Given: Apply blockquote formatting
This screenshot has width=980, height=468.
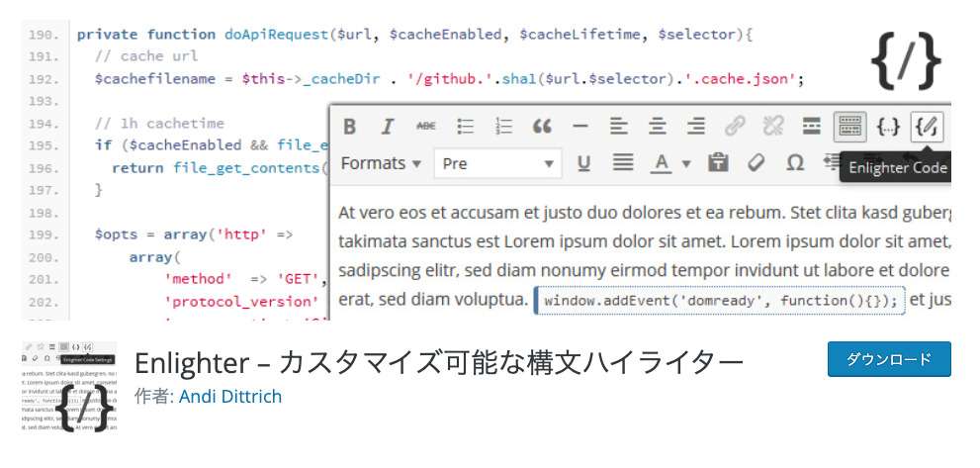Looking at the screenshot, I should tap(541, 127).
